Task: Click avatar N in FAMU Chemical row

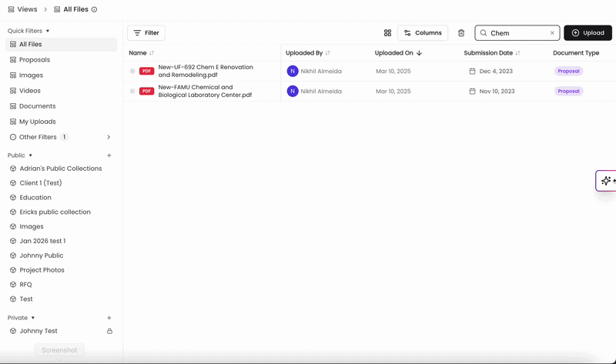Action: [x=293, y=91]
